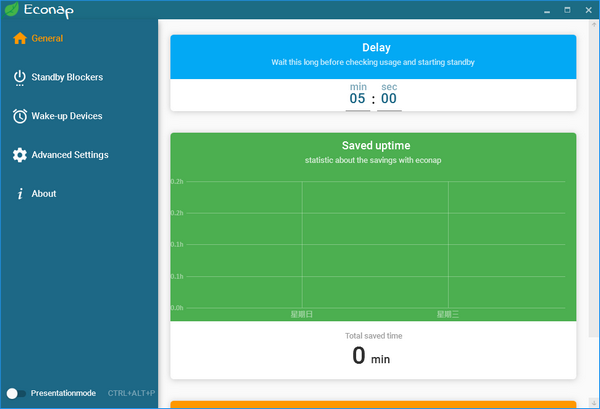Click the delay seconds field showing 00

[x=389, y=98]
